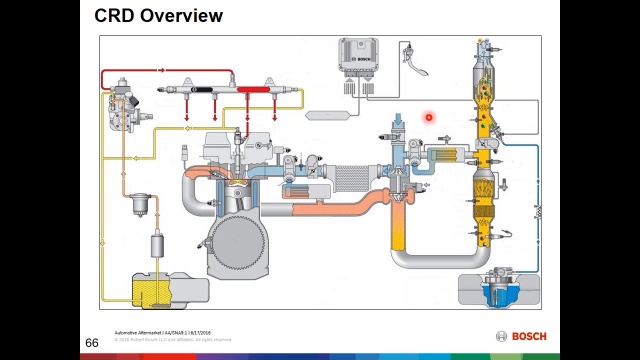Click the Bosch engine control unit in diagram
The image size is (640, 360).
pos(358,57)
